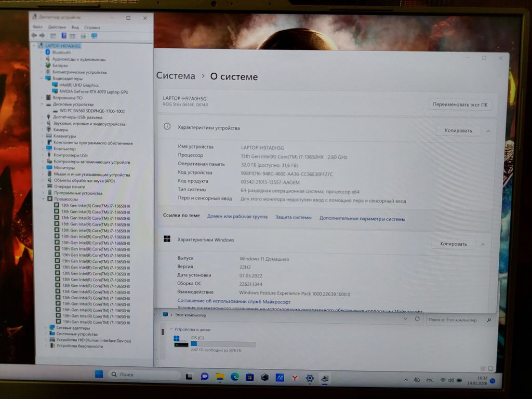Expand the Сетевые адаптеры category

coord(46,328)
